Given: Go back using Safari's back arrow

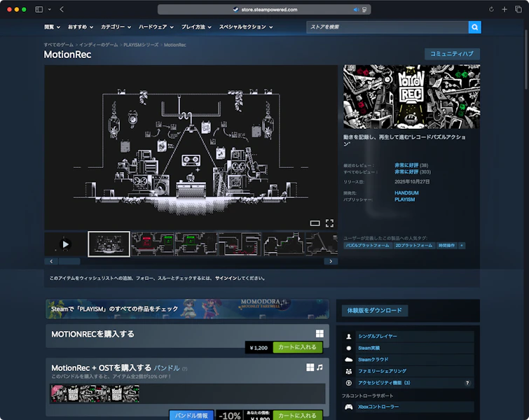Looking at the screenshot, I should click(x=62, y=9).
